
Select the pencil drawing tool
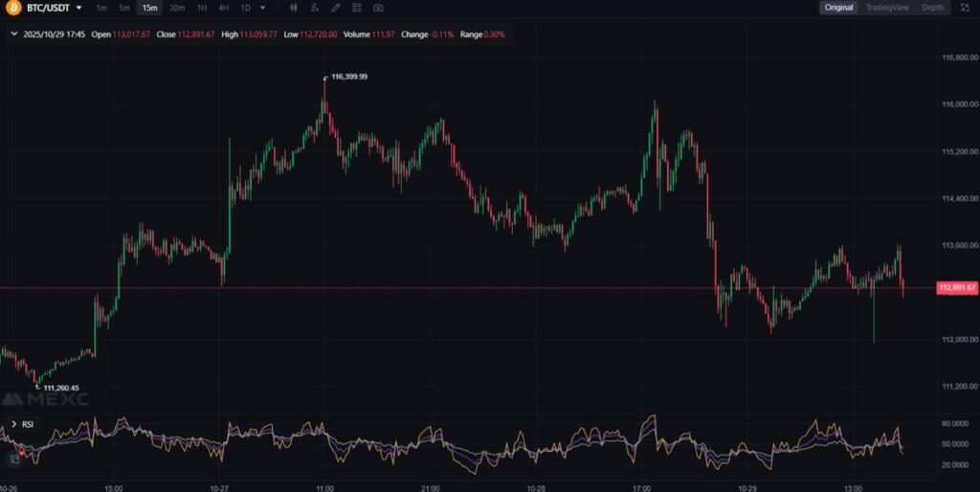336,8
